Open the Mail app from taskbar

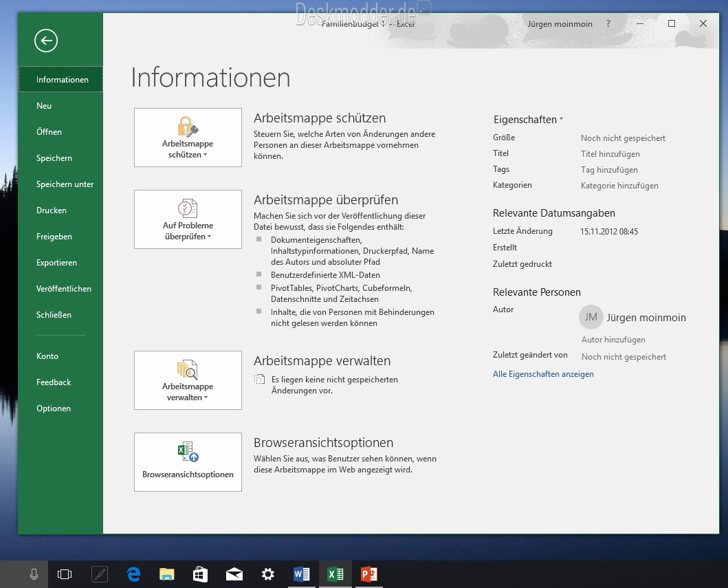pos(234,574)
